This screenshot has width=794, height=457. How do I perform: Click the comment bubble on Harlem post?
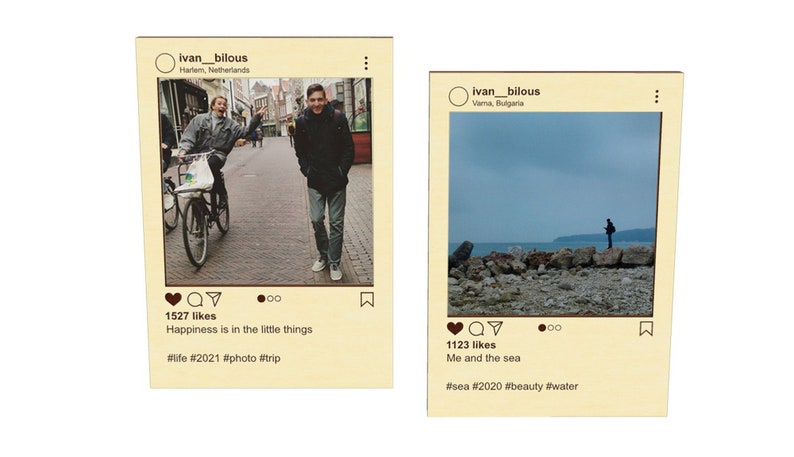click(195, 299)
